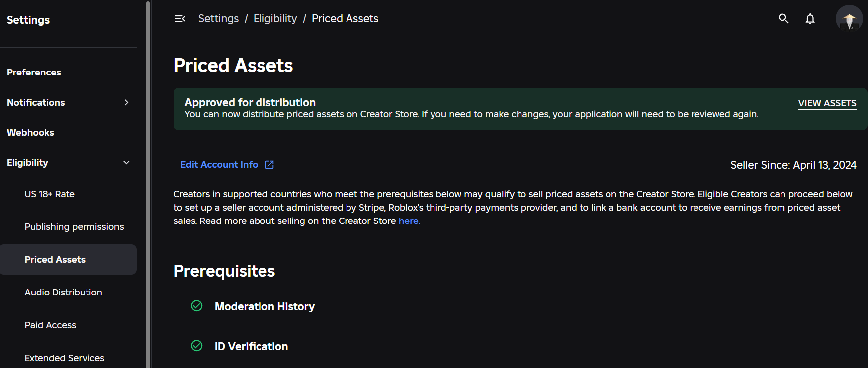Select US 18+ Rate in sidebar
This screenshot has width=868, height=368.
tap(50, 194)
